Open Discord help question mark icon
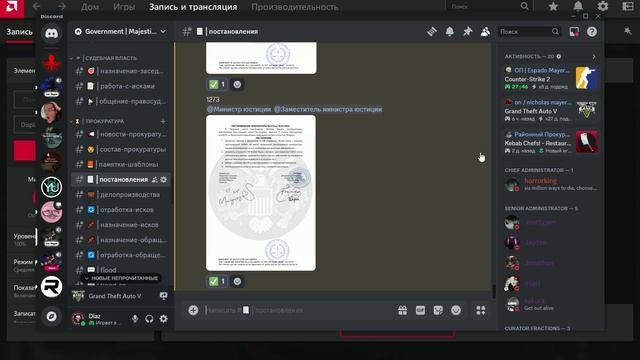The height and width of the screenshot is (360, 640). 592,32
